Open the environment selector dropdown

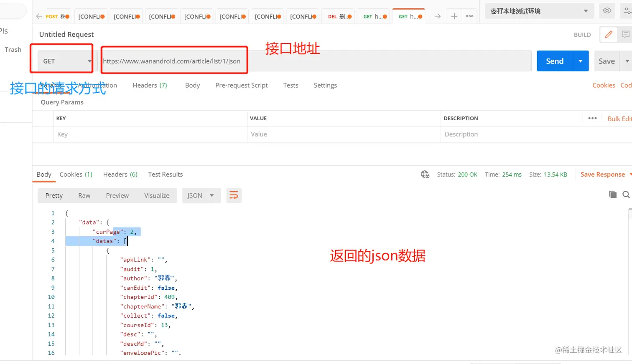pyautogui.click(x=539, y=11)
